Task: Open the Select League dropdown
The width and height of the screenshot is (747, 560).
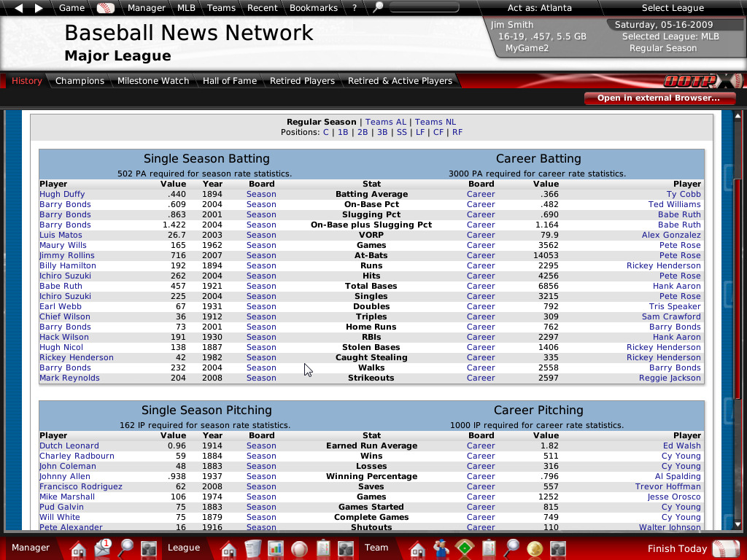Action: pos(673,8)
